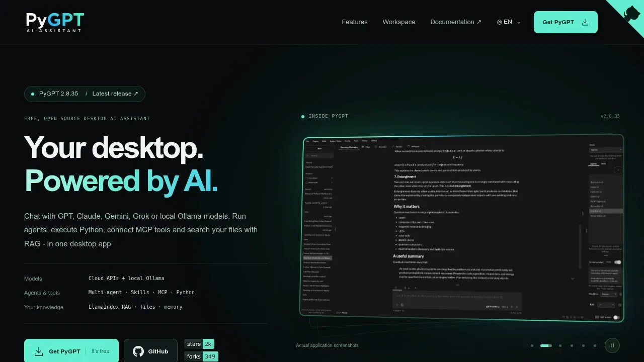Click the 'Your desktop.' headline

coord(114,148)
